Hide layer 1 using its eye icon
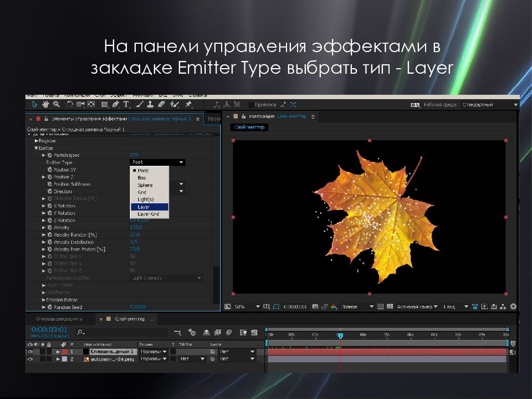 point(30,351)
